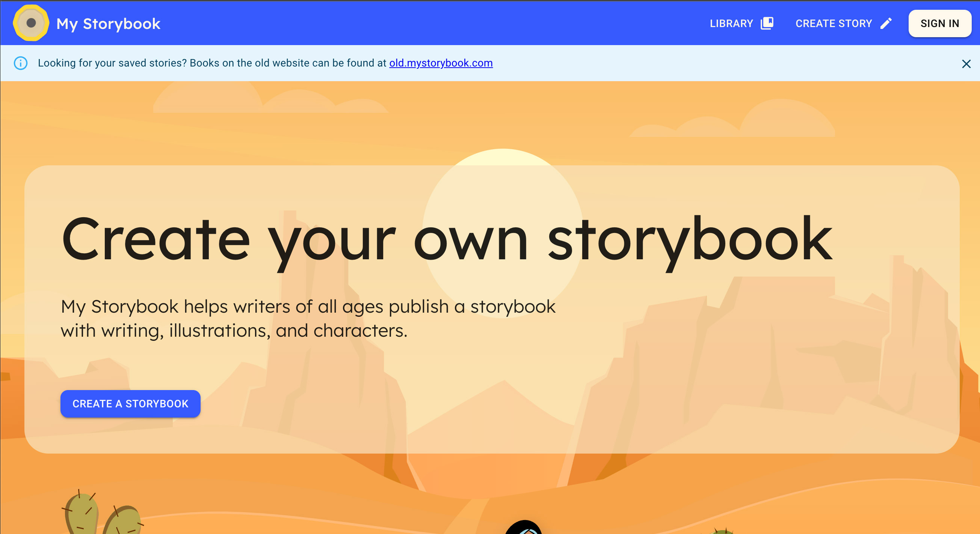
Task: Click the Sign In button
Action: [940, 23]
